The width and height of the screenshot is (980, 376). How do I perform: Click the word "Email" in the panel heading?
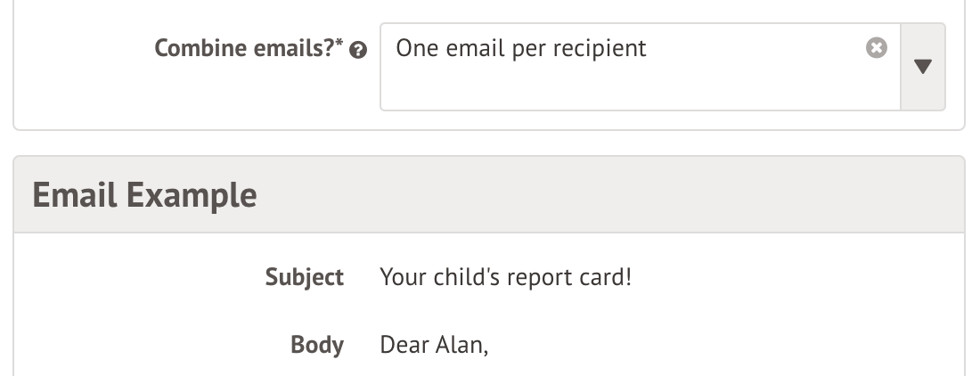(75, 194)
